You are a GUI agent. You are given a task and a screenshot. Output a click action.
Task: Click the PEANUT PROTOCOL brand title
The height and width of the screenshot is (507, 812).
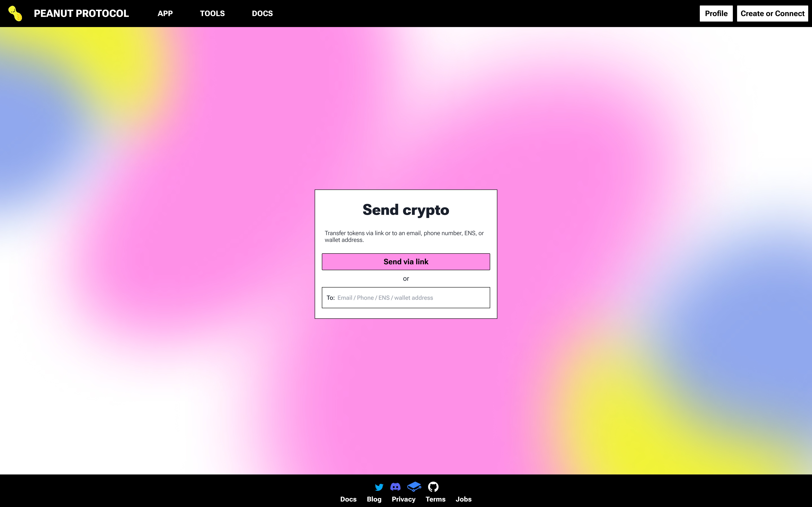[81, 13]
